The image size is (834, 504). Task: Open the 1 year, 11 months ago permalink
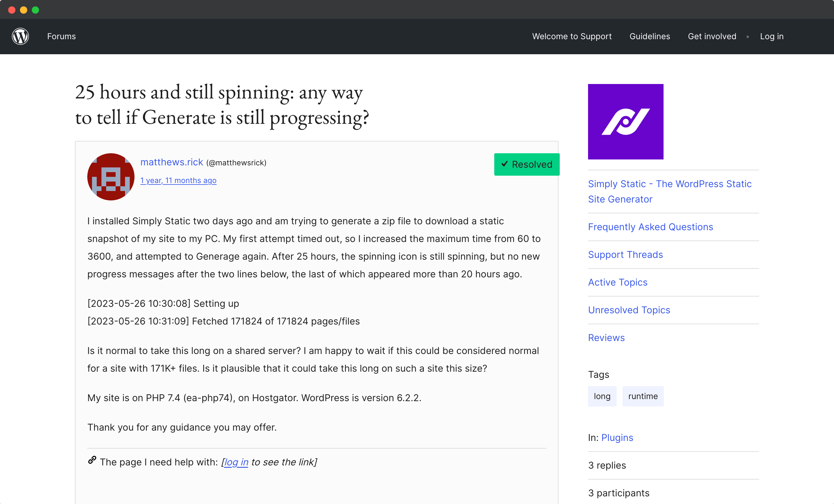tap(178, 180)
